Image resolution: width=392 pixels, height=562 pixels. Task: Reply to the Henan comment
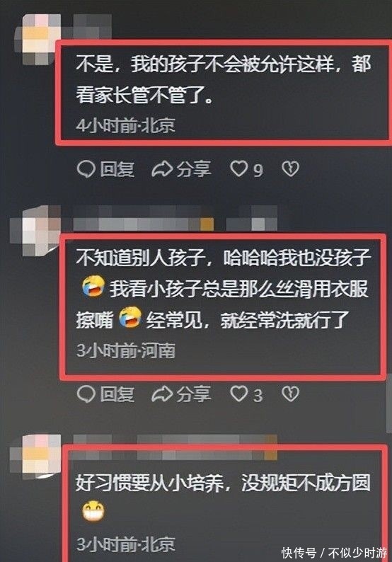105,394
